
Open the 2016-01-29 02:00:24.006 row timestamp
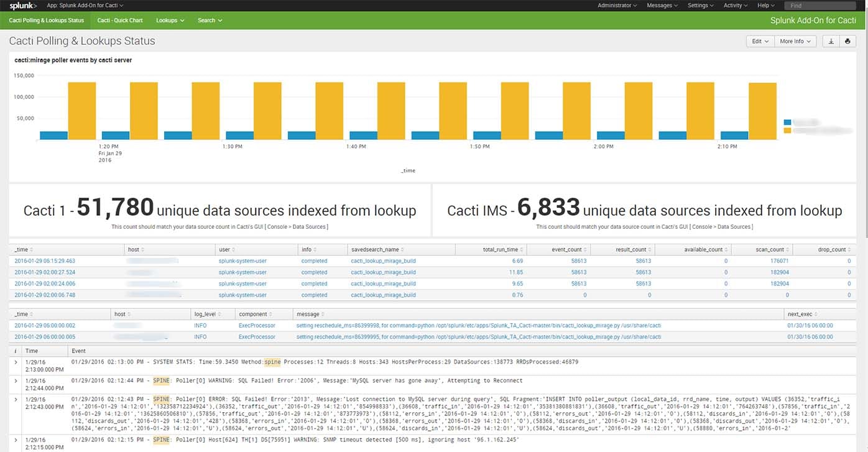(x=45, y=284)
